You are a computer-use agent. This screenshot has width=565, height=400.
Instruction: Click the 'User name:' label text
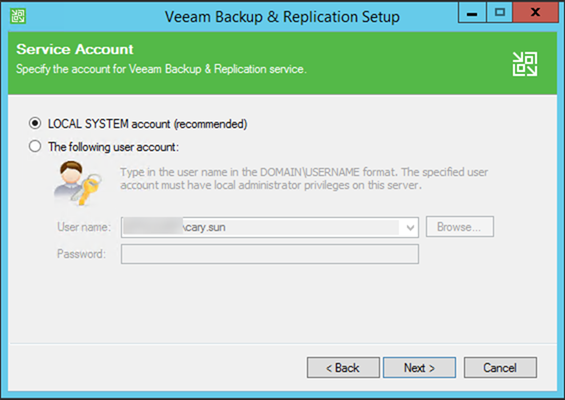pyautogui.click(x=84, y=227)
